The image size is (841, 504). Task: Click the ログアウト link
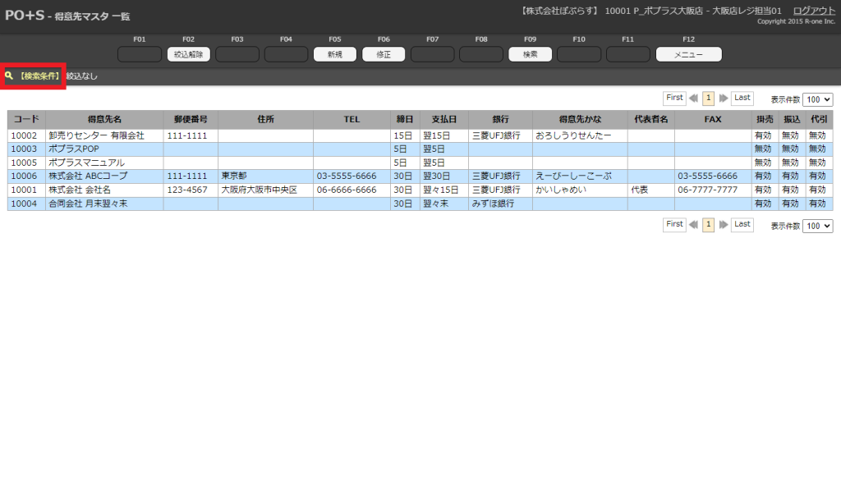point(814,10)
